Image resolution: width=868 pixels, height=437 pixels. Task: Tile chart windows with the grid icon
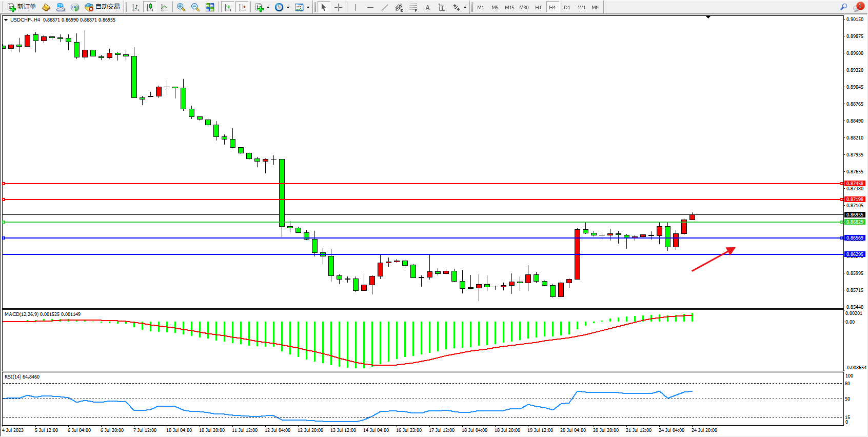[x=210, y=7]
